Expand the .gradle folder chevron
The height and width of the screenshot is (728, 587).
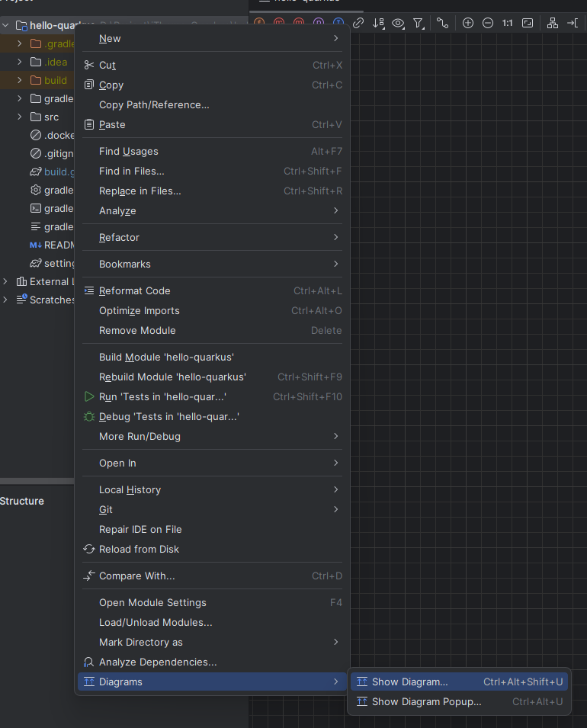point(20,43)
